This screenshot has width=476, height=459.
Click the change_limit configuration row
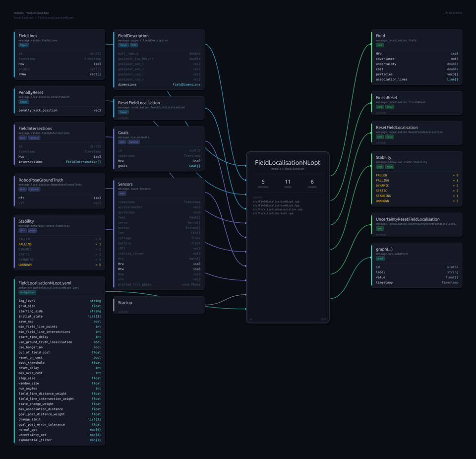coord(59,419)
